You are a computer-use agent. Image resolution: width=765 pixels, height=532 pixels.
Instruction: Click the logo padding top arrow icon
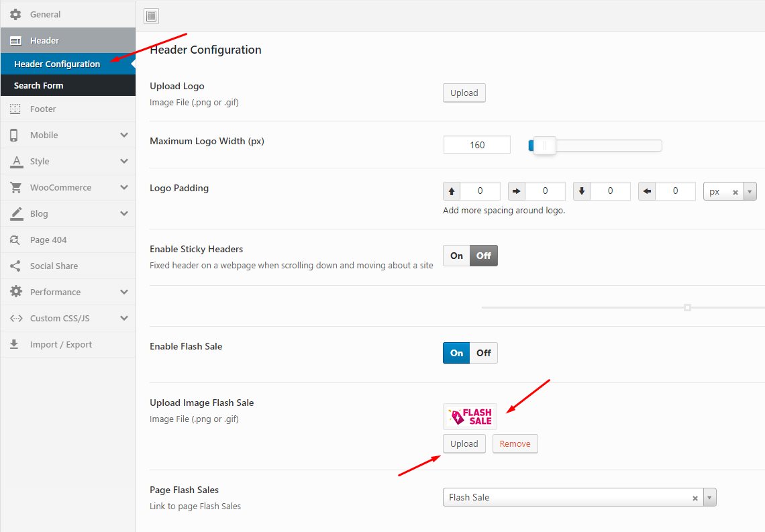click(x=452, y=191)
